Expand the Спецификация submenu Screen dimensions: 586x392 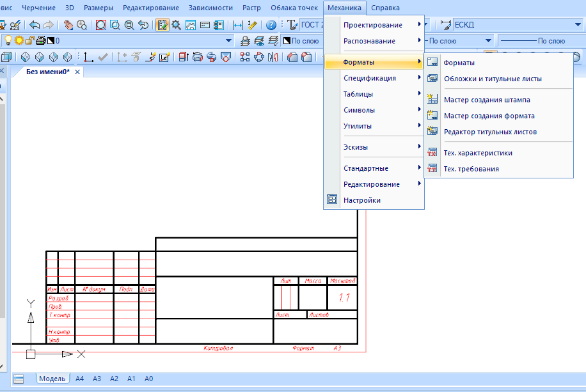point(374,78)
